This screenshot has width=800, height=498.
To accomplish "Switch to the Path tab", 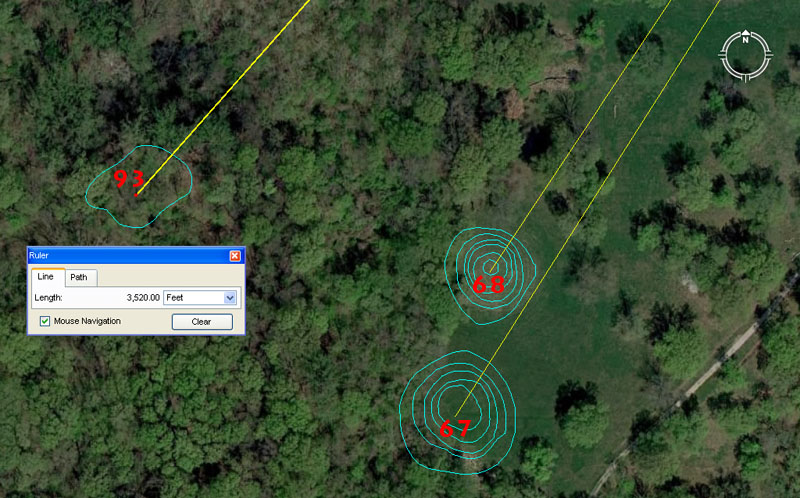I will point(79,277).
